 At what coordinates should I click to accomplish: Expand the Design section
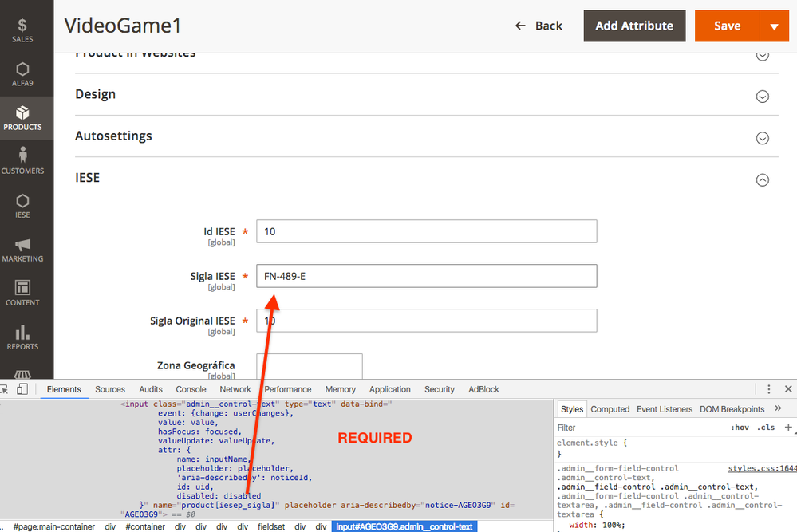click(762, 96)
